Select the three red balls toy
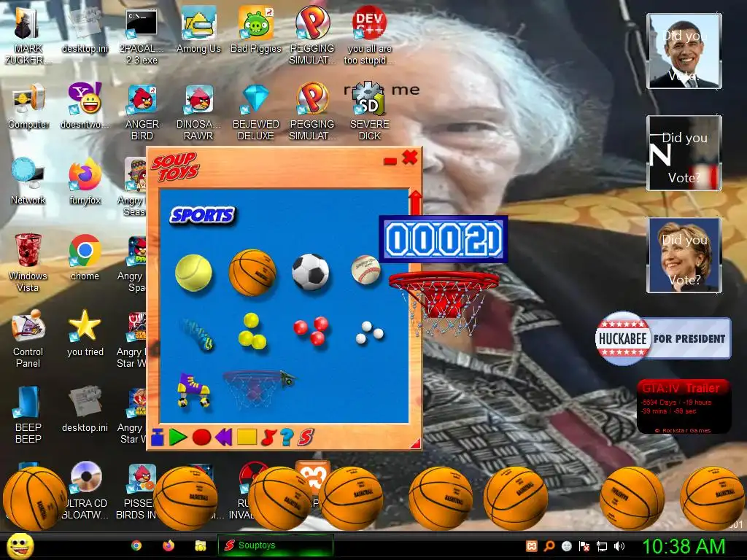This screenshot has width=747, height=560. pos(311,330)
